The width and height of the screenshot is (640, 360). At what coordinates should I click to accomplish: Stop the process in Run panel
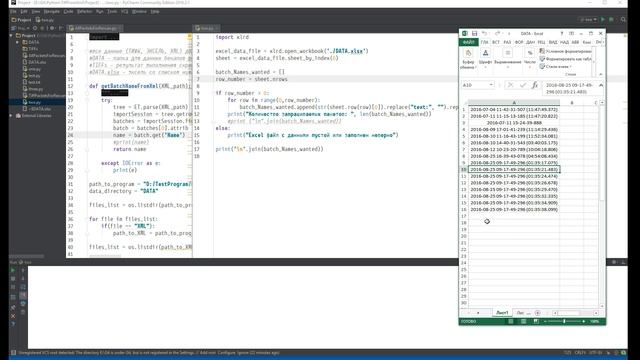coord(13,279)
